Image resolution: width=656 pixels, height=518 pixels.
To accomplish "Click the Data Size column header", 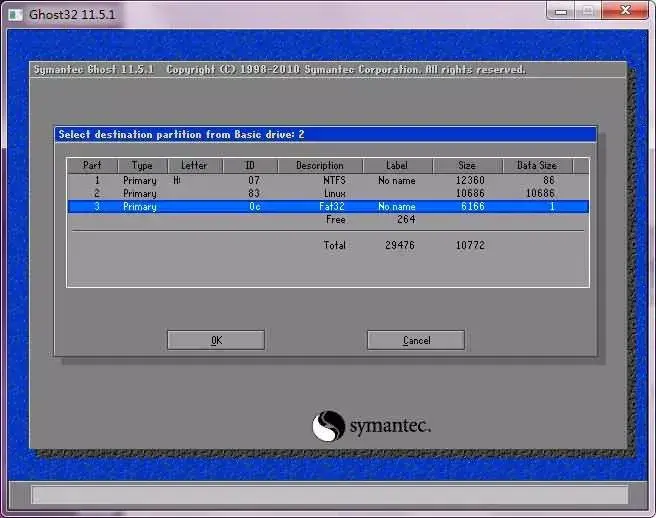I will pyautogui.click(x=537, y=166).
